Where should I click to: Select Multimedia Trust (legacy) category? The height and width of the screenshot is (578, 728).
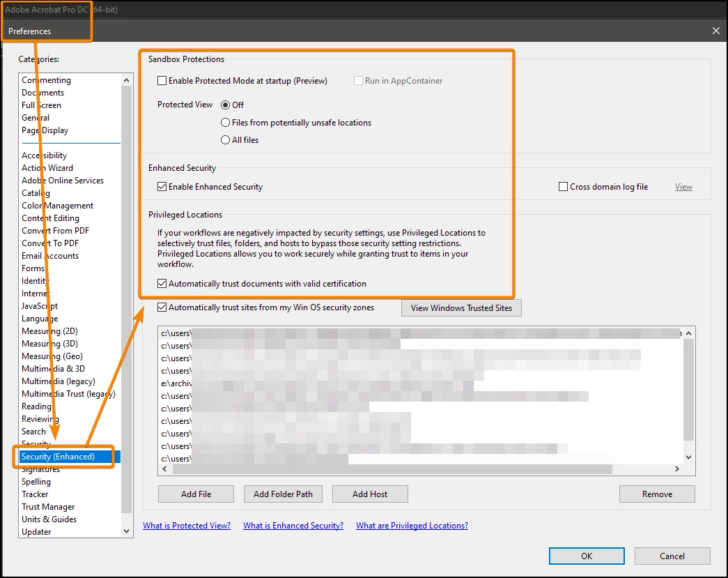pos(68,393)
